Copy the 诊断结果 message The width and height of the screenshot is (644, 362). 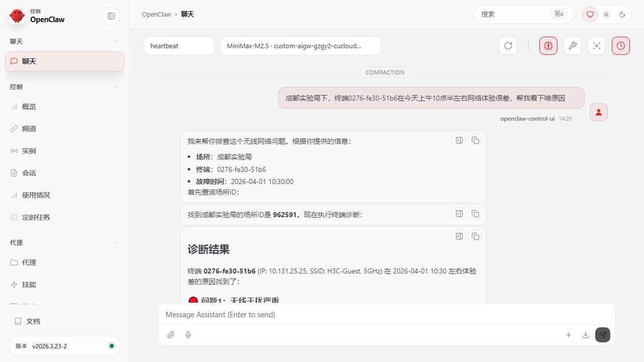[x=475, y=236]
